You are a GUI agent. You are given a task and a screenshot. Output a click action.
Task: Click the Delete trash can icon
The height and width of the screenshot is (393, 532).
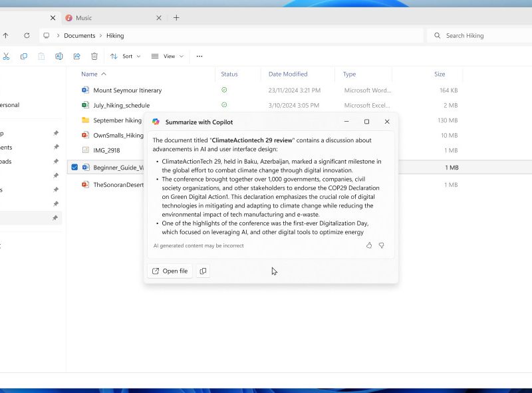[x=94, y=57]
